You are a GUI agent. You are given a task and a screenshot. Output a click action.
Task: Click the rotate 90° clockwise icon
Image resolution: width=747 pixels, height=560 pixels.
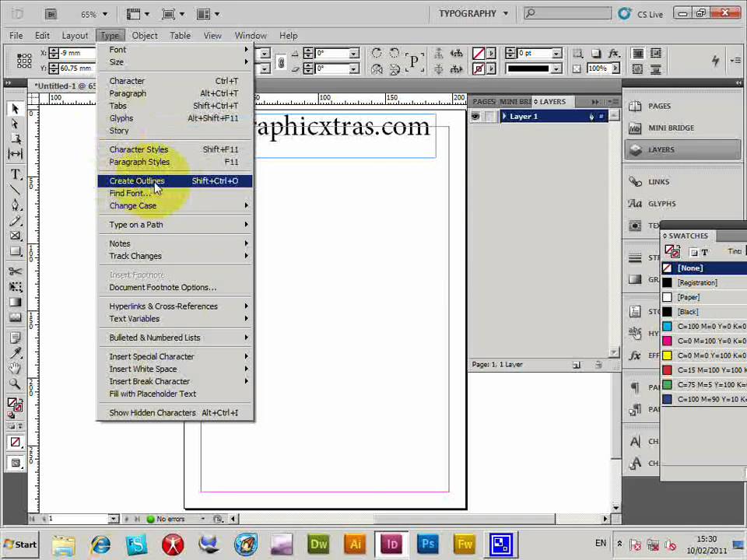[x=377, y=53]
